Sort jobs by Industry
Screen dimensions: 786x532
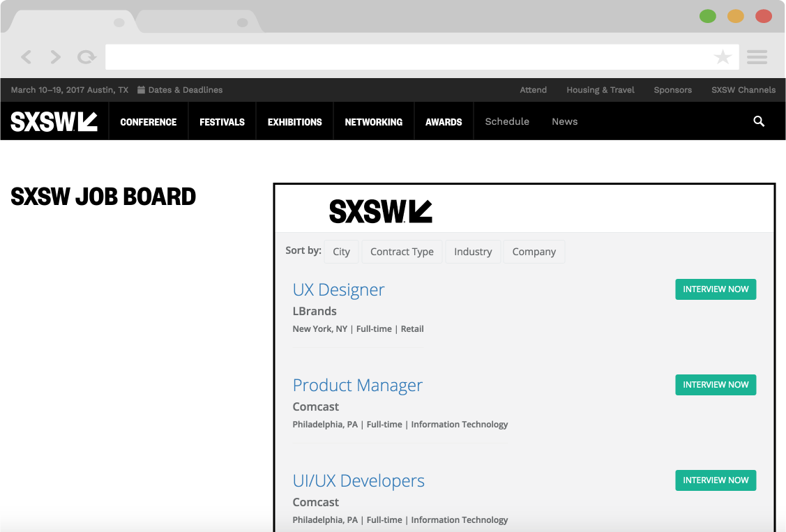point(473,252)
